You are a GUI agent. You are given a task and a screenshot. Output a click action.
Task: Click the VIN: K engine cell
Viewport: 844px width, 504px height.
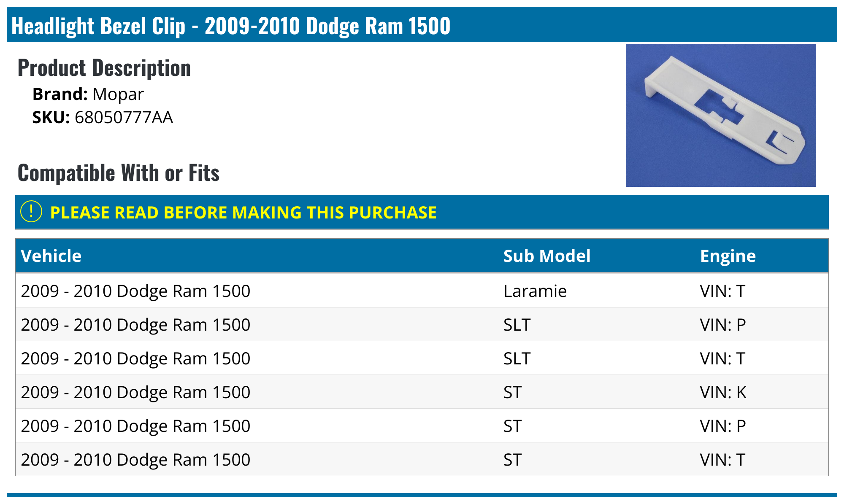(x=723, y=392)
